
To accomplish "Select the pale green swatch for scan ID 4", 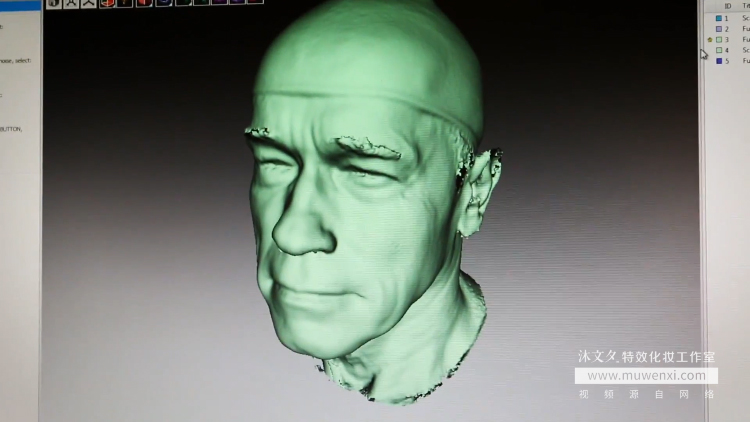I will (719, 50).
